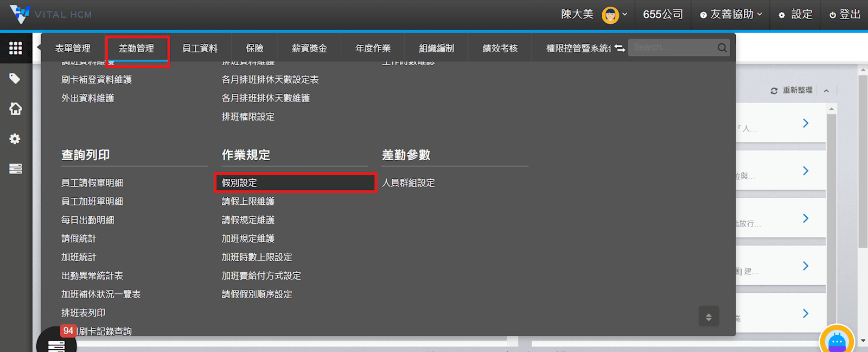This screenshot has width=868, height=352.
Task: Open 每日出勤明細 report
Action: pyautogui.click(x=88, y=220)
